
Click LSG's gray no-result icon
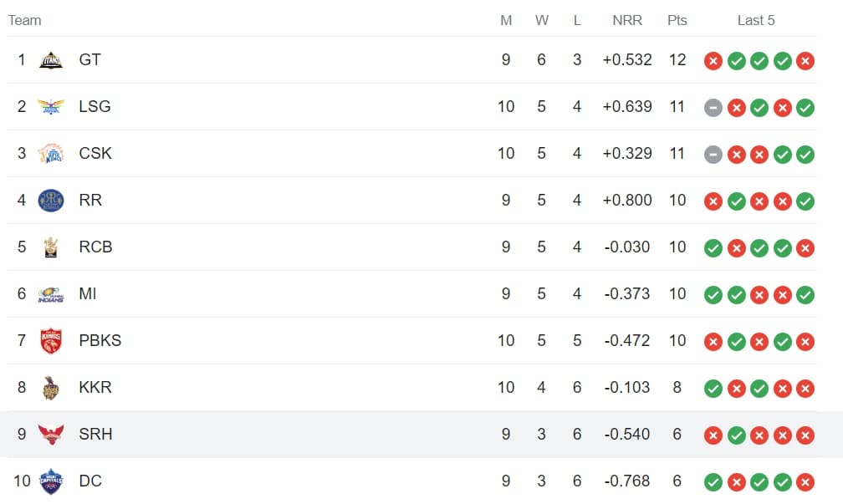click(713, 107)
